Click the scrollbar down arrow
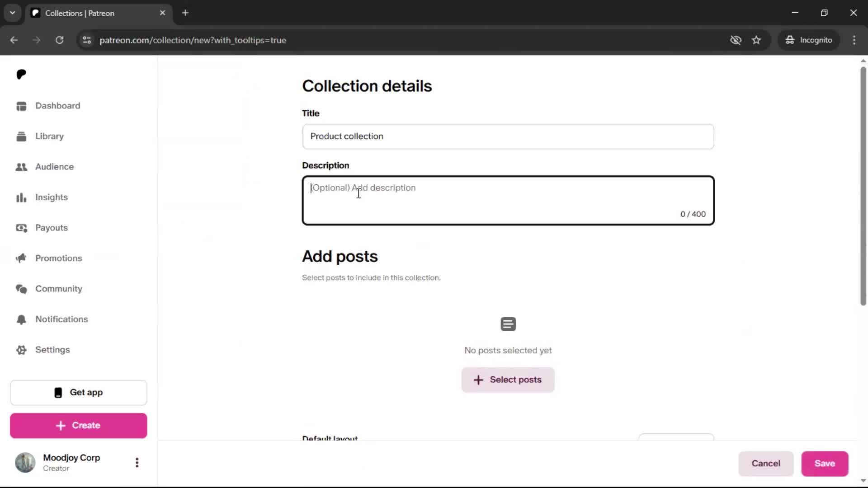 click(x=863, y=481)
